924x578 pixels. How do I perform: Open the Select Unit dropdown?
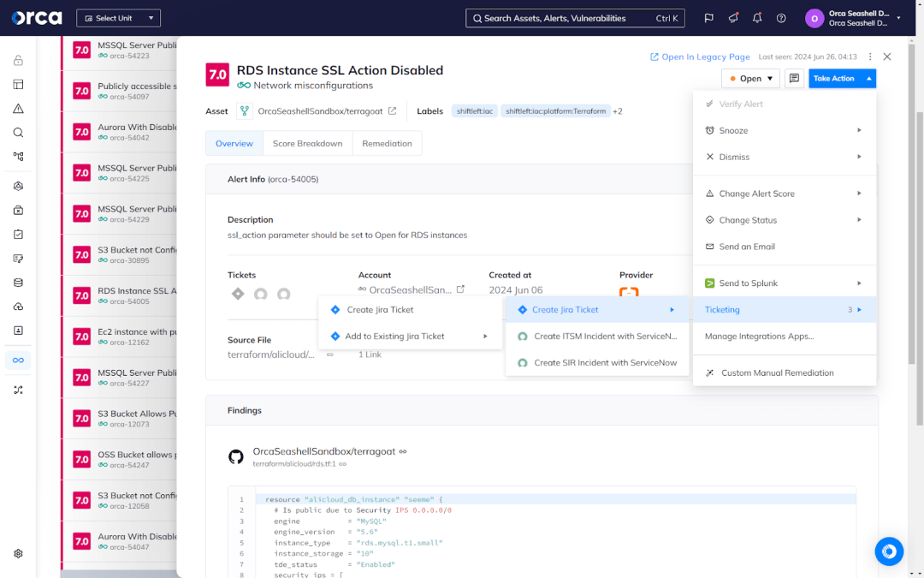118,18
